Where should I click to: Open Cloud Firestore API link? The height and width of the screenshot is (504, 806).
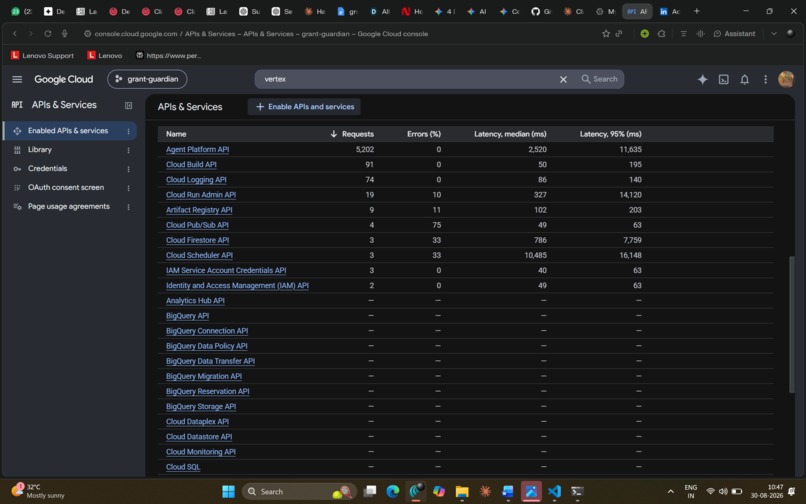(x=197, y=240)
